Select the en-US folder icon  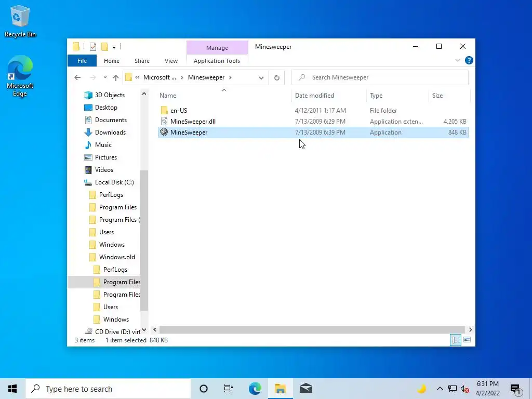[164, 110]
